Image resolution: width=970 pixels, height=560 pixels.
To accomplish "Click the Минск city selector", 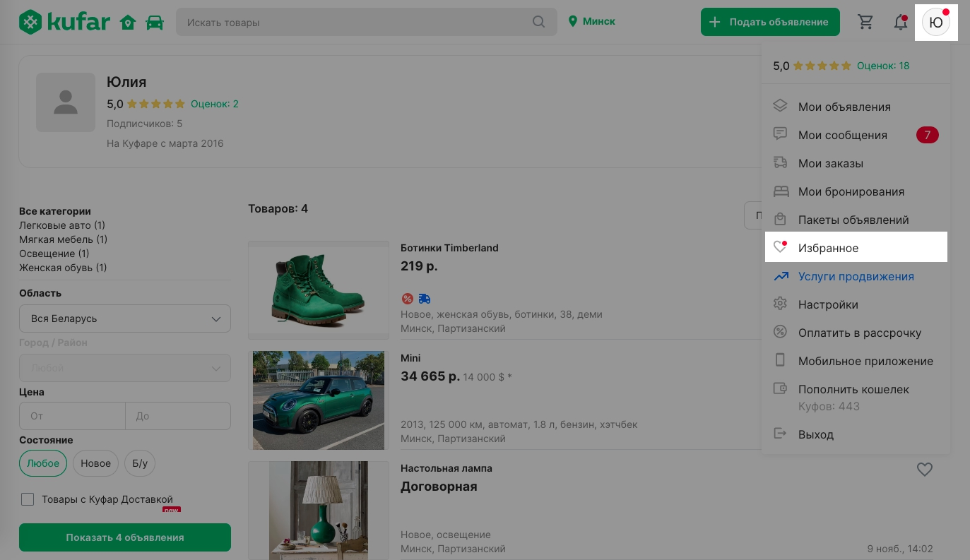I will (592, 22).
